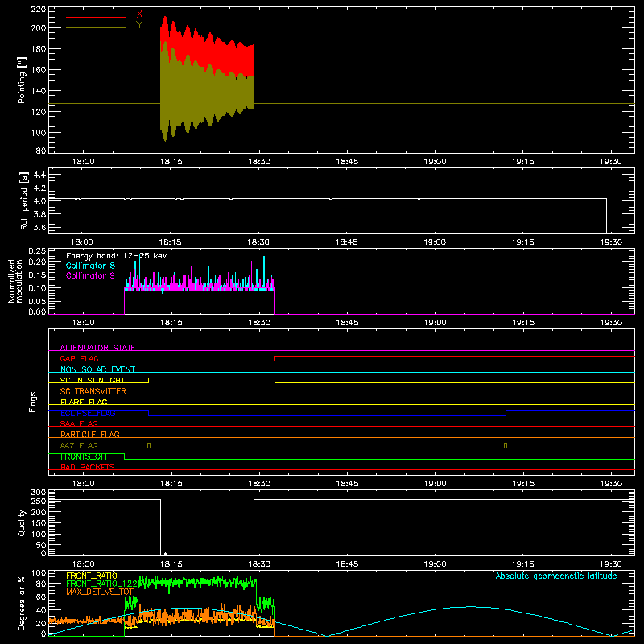The height and width of the screenshot is (644, 644).
Task: Click the ECLIPSE_FLAG label
Action: [x=88, y=413]
